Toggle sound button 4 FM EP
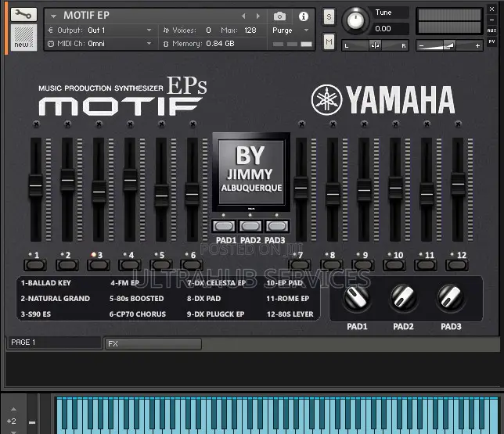The width and height of the screenshot is (504, 434). click(x=130, y=265)
